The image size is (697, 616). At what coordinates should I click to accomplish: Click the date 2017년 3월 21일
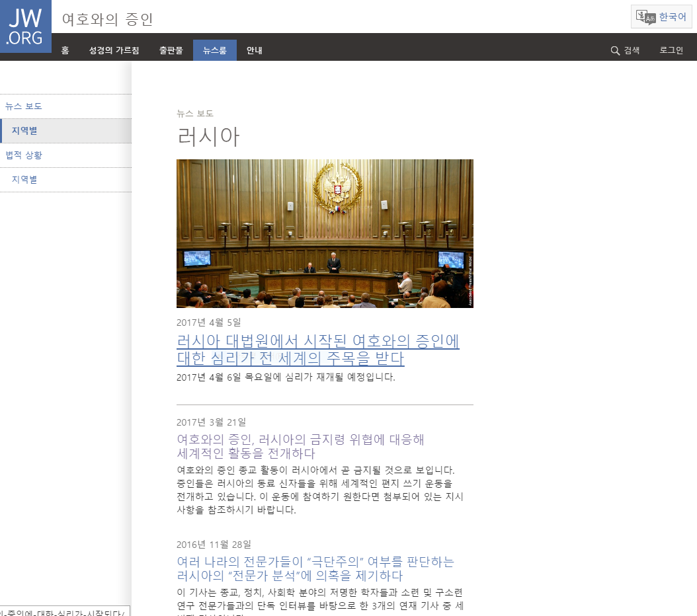pyautogui.click(x=211, y=422)
